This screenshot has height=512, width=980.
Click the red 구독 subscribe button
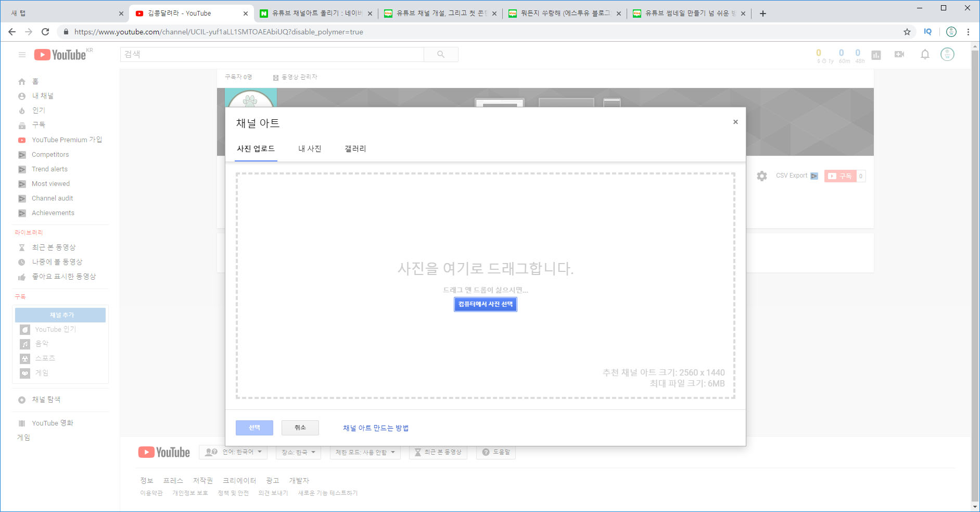pos(840,176)
